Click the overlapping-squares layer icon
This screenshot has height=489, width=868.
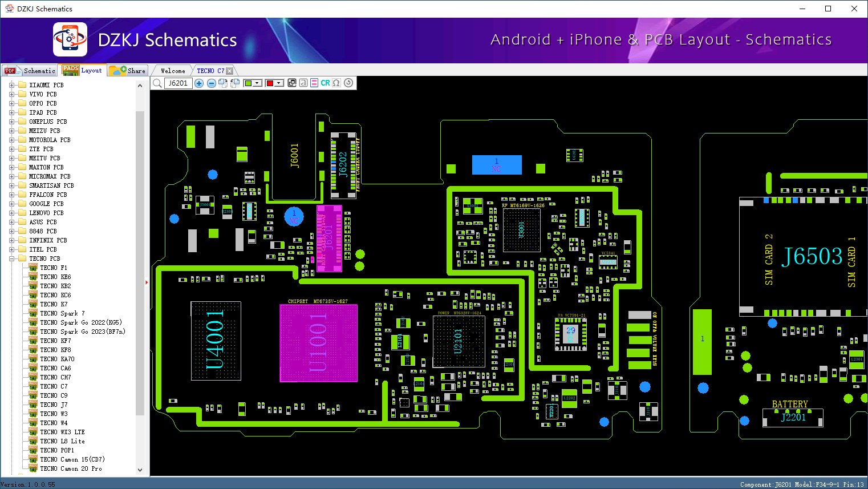point(292,83)
